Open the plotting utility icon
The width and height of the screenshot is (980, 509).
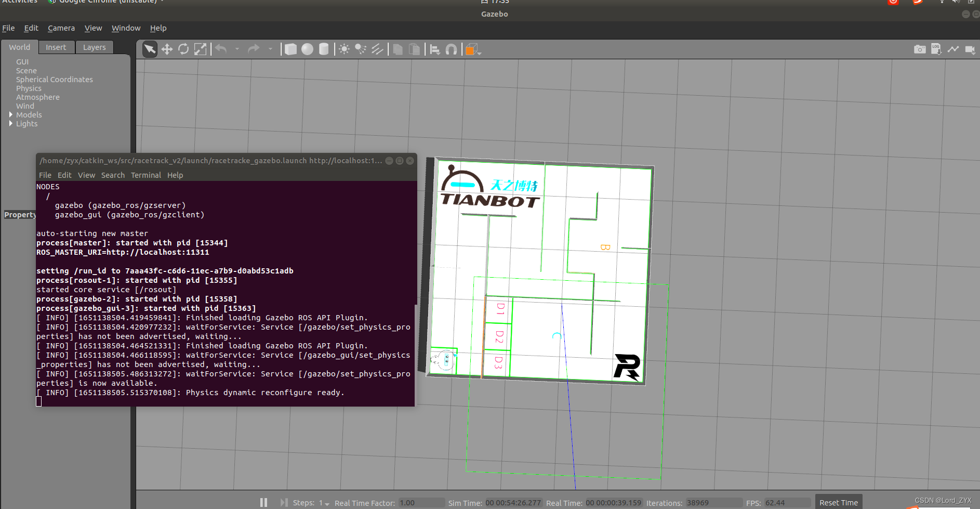click(x=953, y=49)
